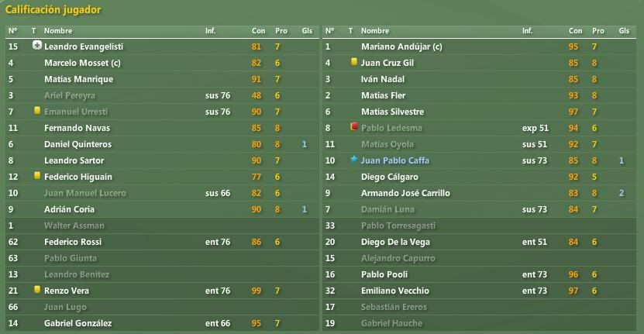Select Adrián Coria in left table
Image resolution: width=644 pixels, height=334 pixels.
click(162, 209)
